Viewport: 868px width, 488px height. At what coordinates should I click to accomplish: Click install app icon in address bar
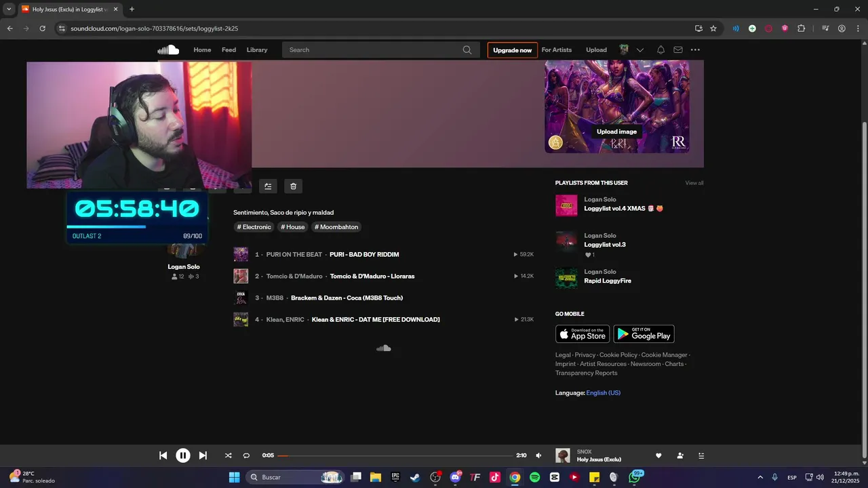click(x=698, y=28)
